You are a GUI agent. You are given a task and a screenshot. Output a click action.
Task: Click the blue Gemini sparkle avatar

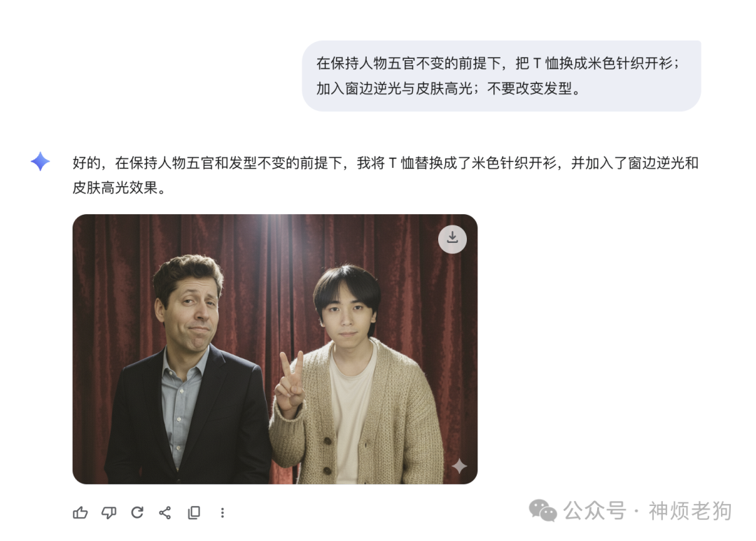pyautogui.click(x=40, y=162)
